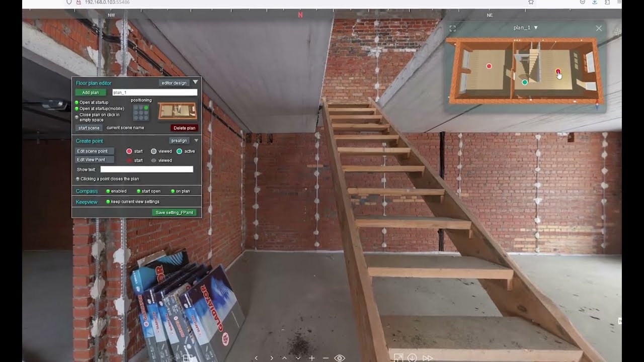Click the browser address bar URL

pyautogui.click(x=107, y=3)
